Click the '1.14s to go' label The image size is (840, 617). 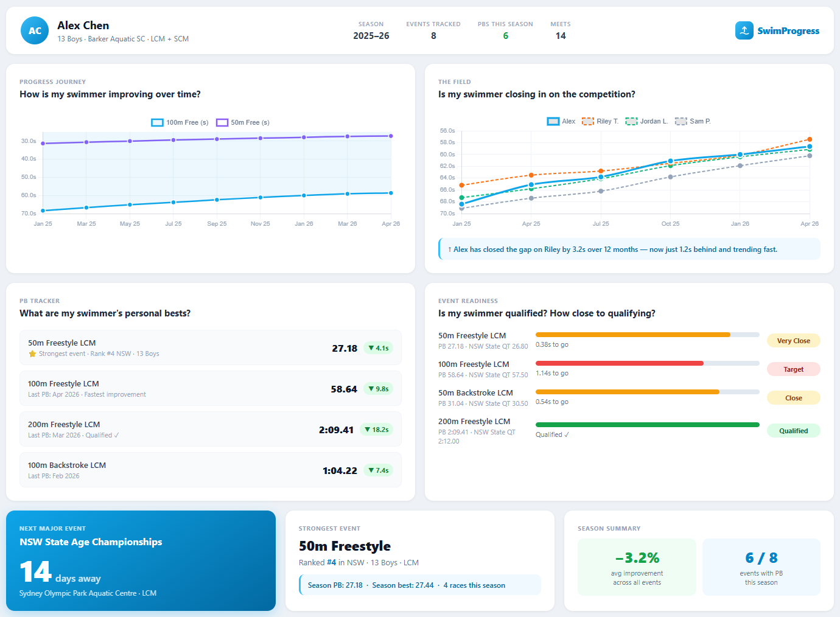coord(552,373)
